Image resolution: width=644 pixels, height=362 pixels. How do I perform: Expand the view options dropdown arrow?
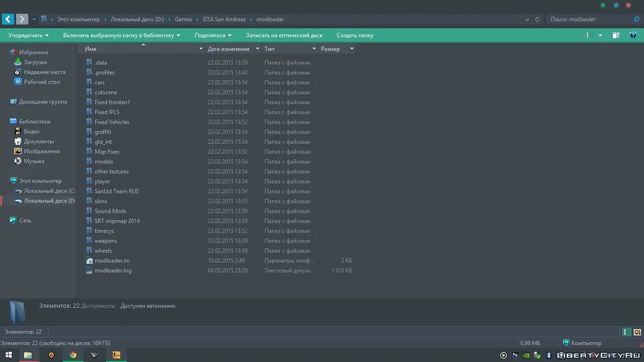[601, 35]
